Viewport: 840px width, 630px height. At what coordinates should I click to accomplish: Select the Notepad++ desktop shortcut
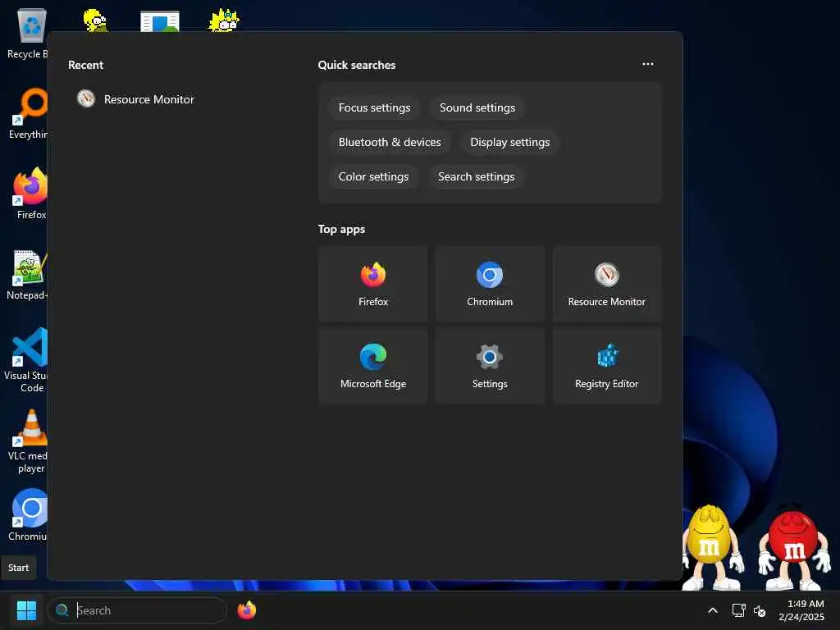(x=28, y=274)
